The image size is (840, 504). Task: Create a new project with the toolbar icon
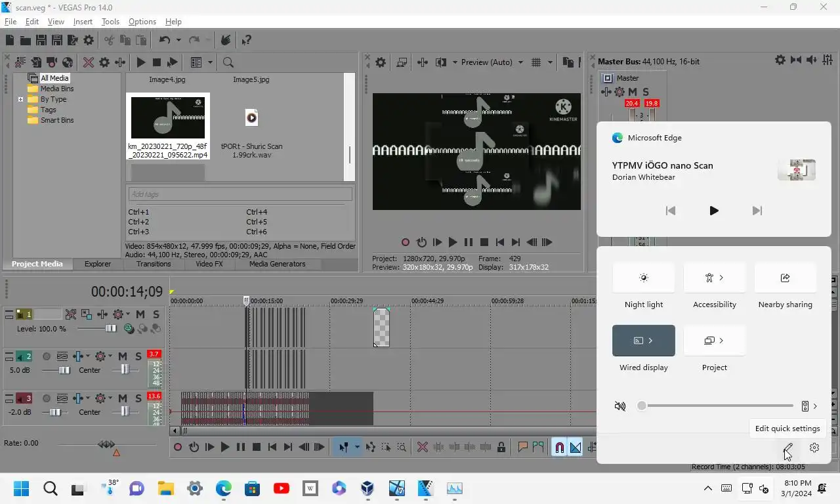point(10,40)
